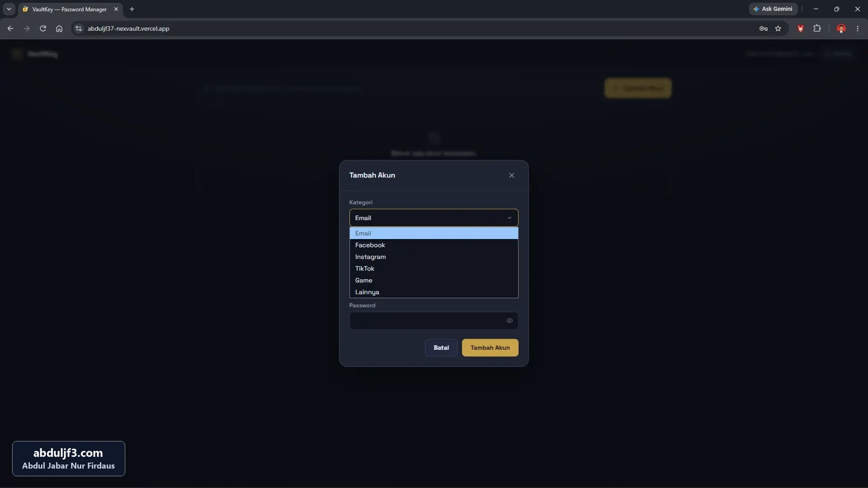
Task: Collapse the Kategori dropdown showing Email
Action: click(434, 218)
